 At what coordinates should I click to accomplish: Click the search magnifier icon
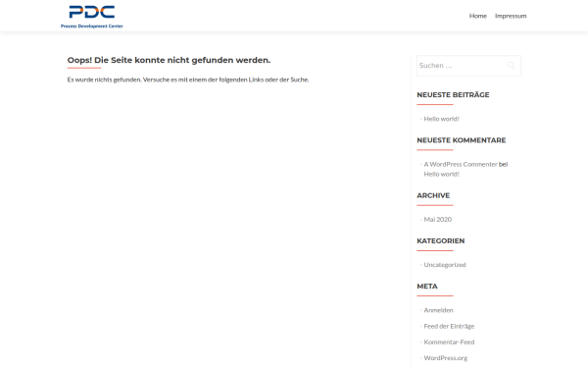click(512, 66)
